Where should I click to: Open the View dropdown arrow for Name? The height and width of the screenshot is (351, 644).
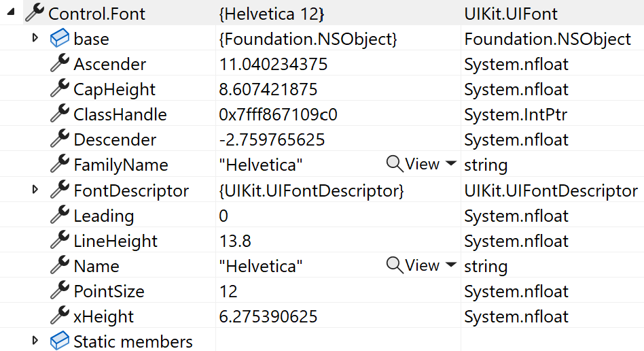click(x=450, y=266)
